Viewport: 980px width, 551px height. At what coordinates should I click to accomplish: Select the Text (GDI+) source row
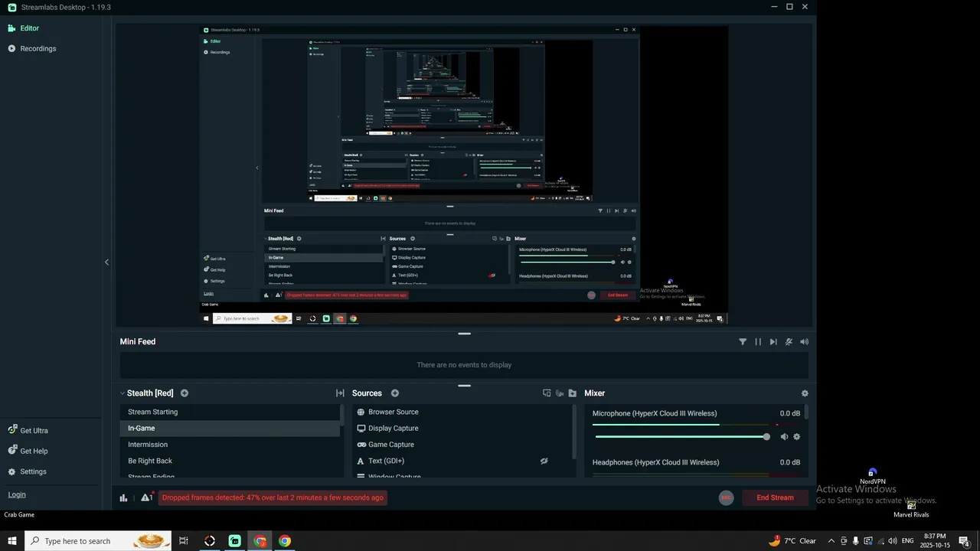pyautogui.click(x=462, y=461)
